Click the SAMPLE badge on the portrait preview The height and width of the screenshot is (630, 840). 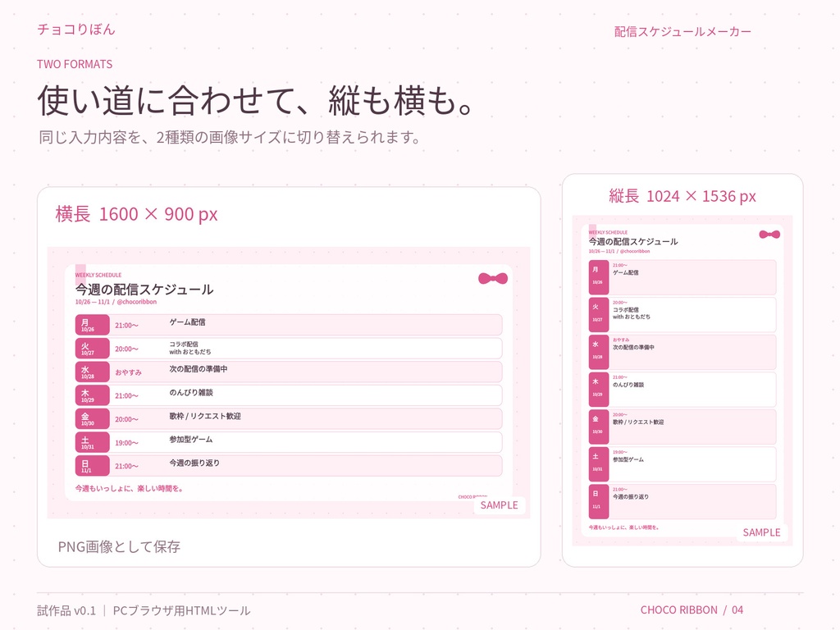coord(761,532)
